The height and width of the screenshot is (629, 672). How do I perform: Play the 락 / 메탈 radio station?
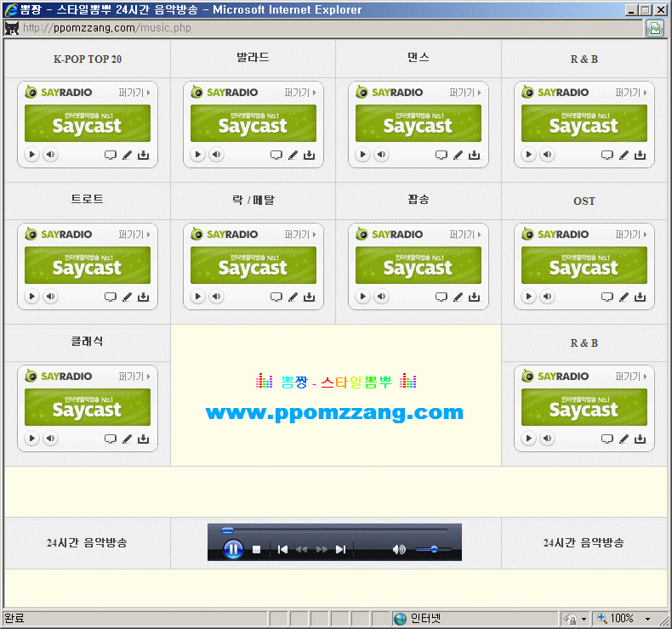(197, 297)
